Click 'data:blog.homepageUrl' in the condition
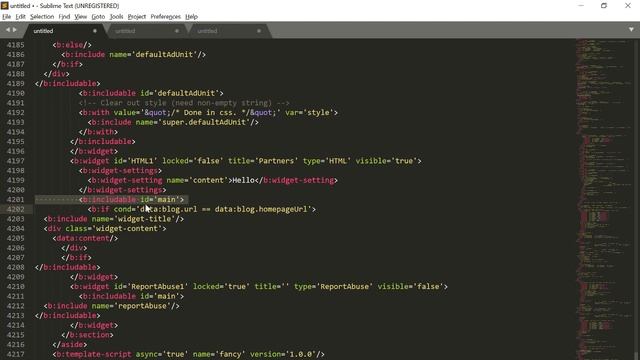This screenshot has height=360, width=640. [260, 209]
